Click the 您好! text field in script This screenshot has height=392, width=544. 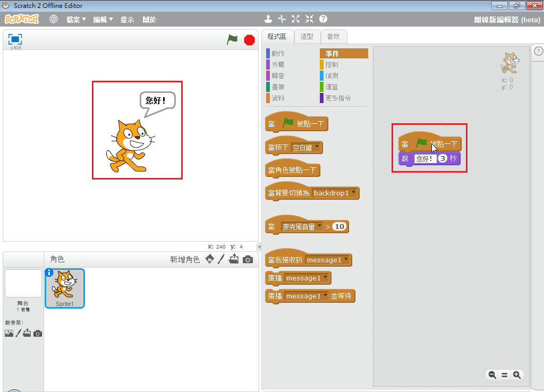(424, 158)
